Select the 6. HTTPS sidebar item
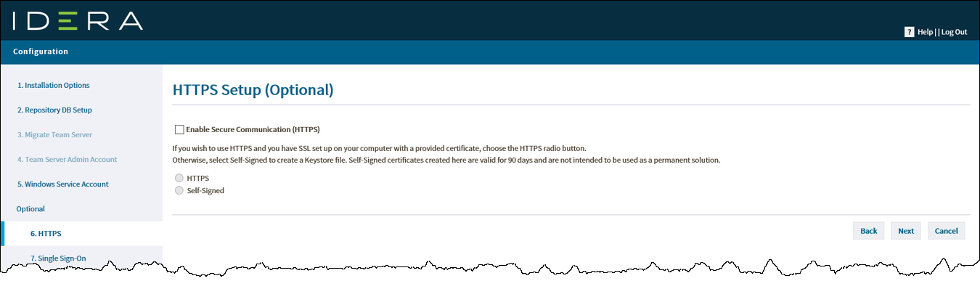 tap(46, 234)
